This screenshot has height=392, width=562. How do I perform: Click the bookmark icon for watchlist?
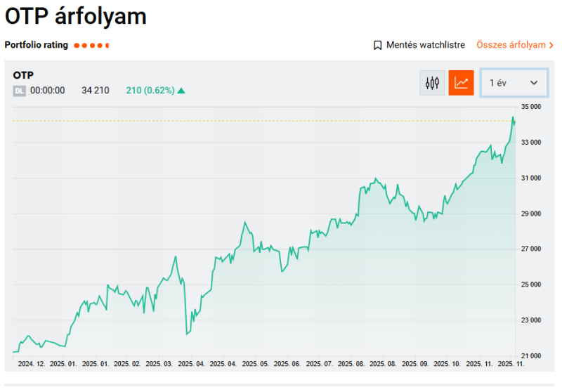(377, 45)
